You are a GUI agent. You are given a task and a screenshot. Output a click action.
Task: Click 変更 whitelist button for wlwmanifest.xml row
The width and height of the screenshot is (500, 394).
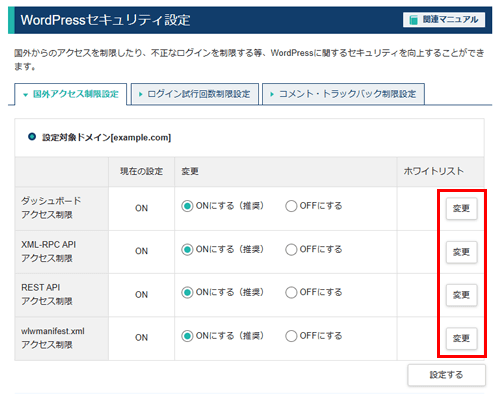click(x=461, y=338)
